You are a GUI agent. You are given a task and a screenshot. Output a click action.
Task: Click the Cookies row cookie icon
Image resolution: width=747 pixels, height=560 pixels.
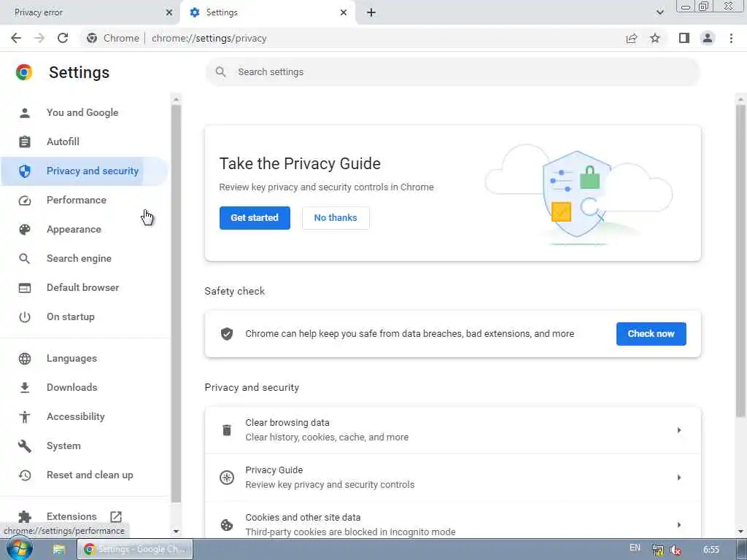(227, 525)
